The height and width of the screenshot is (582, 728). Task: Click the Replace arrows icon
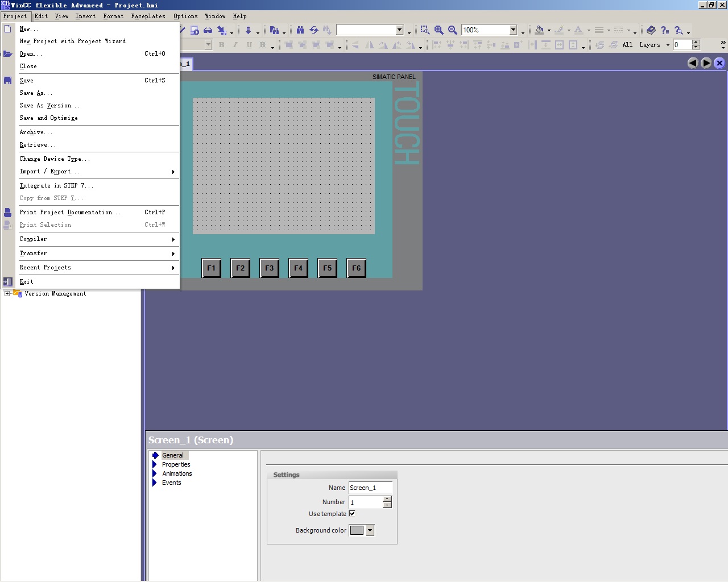click(x=314, y=30)
